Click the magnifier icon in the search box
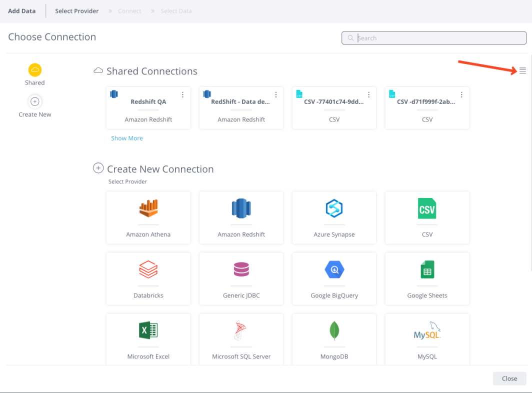532x393 pixels. point(350,38)
